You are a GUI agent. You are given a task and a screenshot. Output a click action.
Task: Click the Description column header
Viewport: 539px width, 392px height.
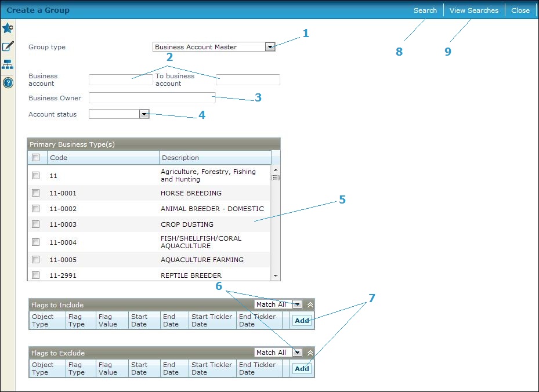[x=215, y=158]
